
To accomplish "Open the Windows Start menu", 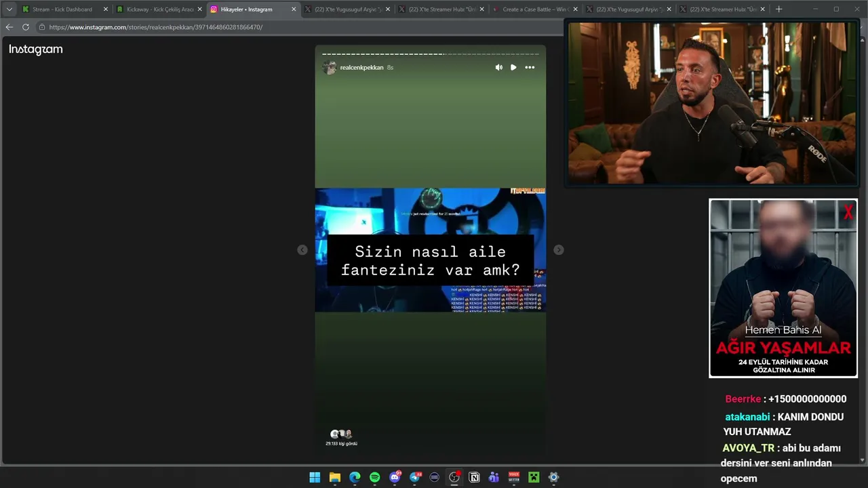I will pyautogui.click(x=315, y=477).
